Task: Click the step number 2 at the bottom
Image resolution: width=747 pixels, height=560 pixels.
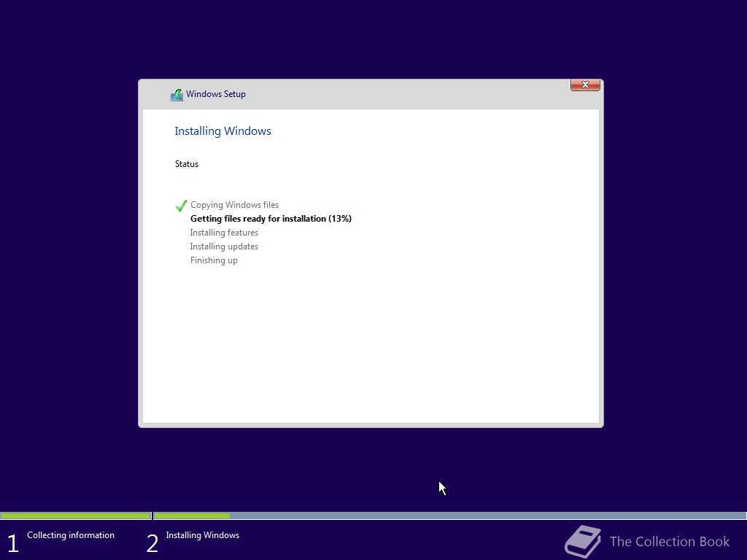Action: 152,543
